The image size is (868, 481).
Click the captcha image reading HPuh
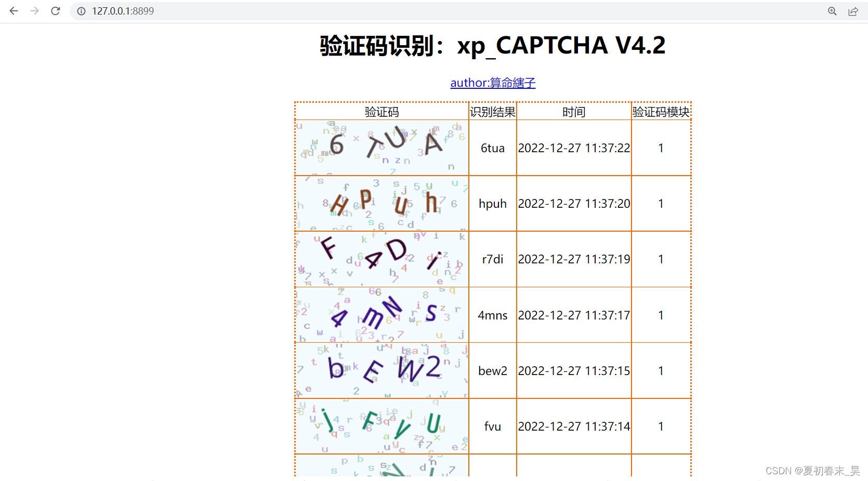[x=382, y=203]
